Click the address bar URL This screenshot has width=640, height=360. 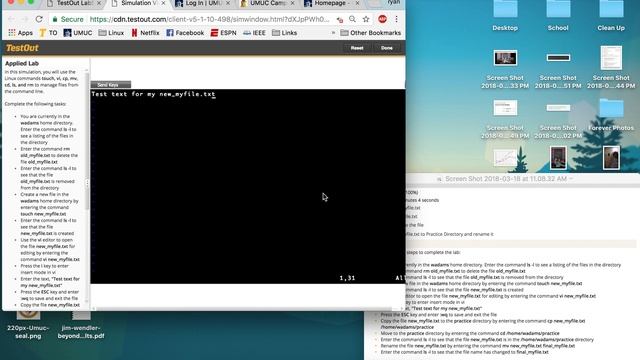click(209, 19)
